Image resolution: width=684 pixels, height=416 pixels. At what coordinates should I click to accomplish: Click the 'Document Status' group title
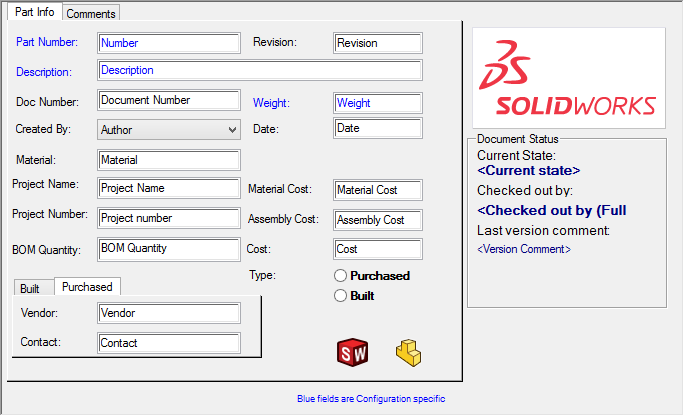click(x=517, y=139)
